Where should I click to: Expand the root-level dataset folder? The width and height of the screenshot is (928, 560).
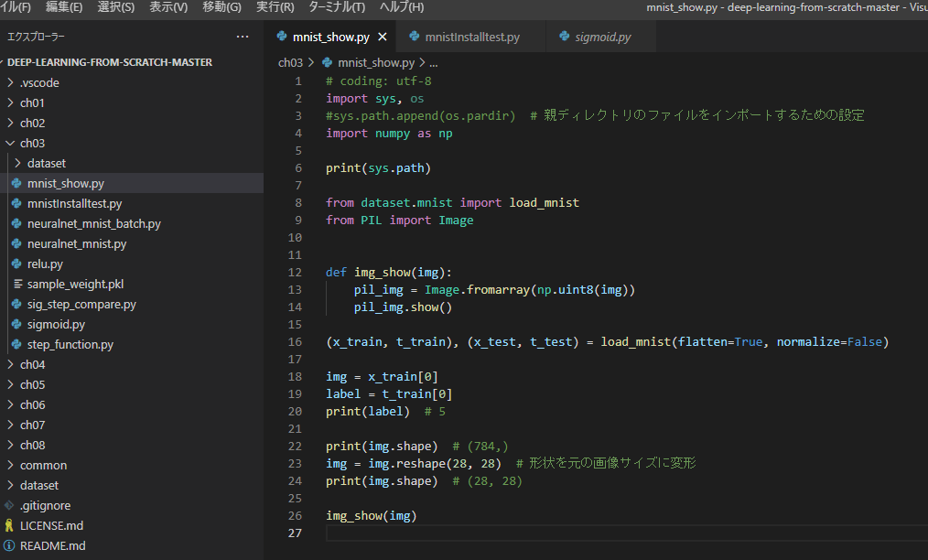[x=10, y=485]
